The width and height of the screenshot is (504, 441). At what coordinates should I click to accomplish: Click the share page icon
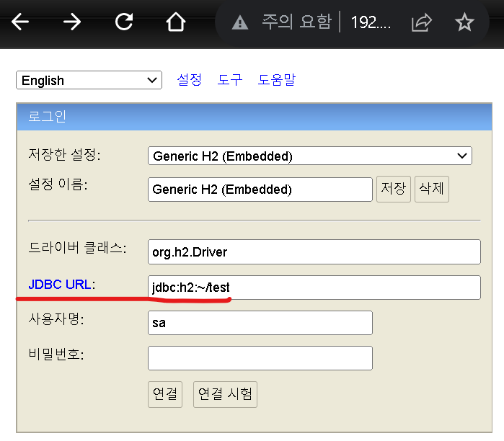pyautogui.click(x=421, y=22)
